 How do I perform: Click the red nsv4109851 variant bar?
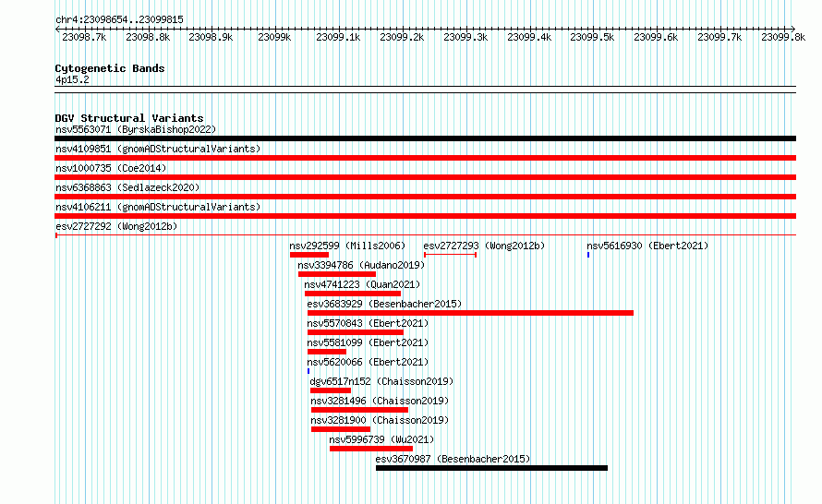(x=425, y=158)
